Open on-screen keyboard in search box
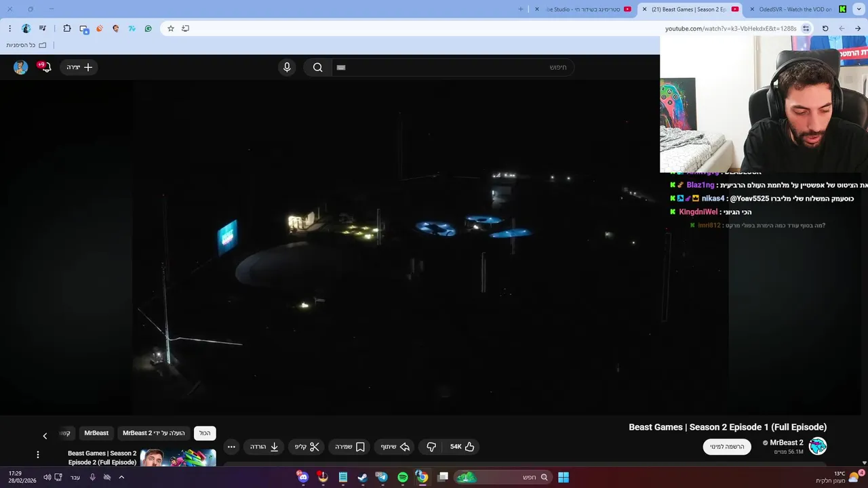This screenshot has height=488, width=868. (341, 67)
